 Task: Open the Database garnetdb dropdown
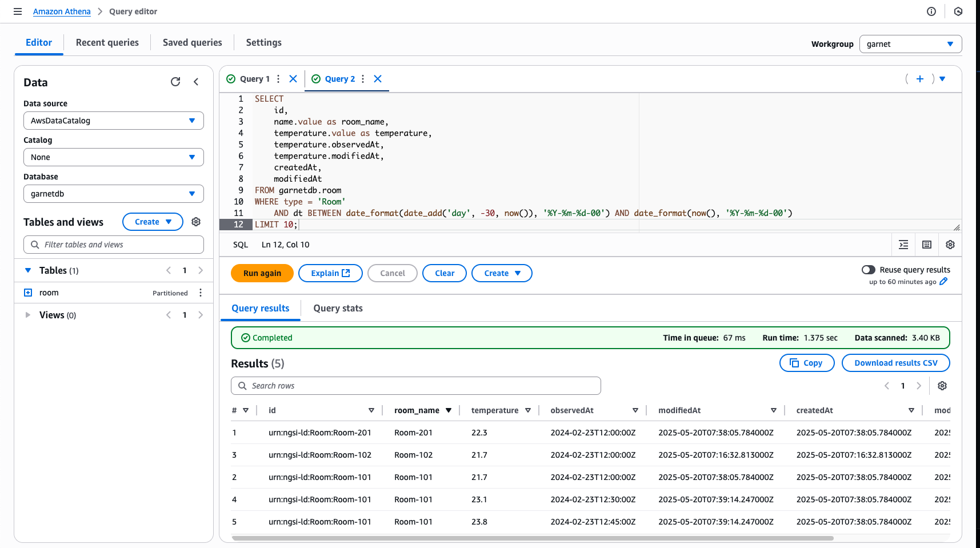pos(114,194)
